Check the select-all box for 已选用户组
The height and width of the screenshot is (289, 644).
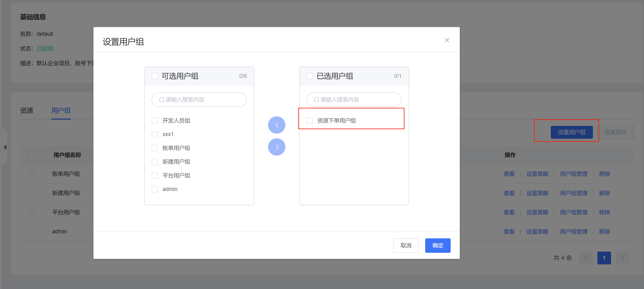click(310, 76)
